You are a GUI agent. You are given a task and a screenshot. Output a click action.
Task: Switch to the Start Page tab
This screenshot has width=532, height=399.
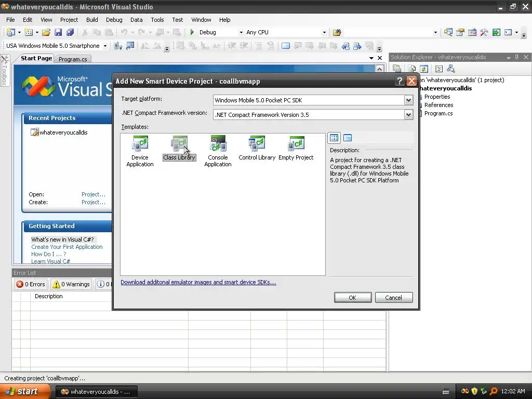(36, 58)
